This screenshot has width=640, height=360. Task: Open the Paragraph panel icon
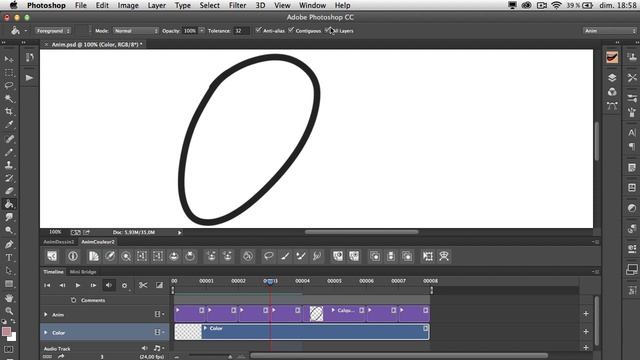632,147
